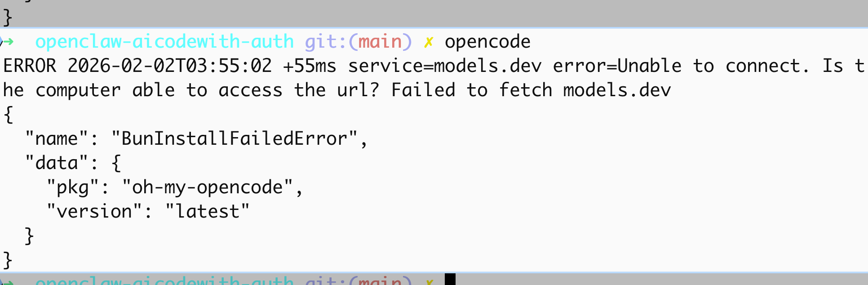The width and height of the screenshot is (868, 285).
Task: Click 'models.dev' after 'Failed to fetch'
Action: (x=617, y=90)
